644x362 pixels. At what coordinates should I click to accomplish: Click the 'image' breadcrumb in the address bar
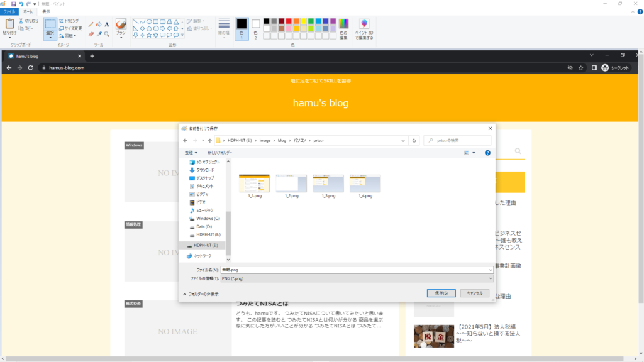(265, 140)
